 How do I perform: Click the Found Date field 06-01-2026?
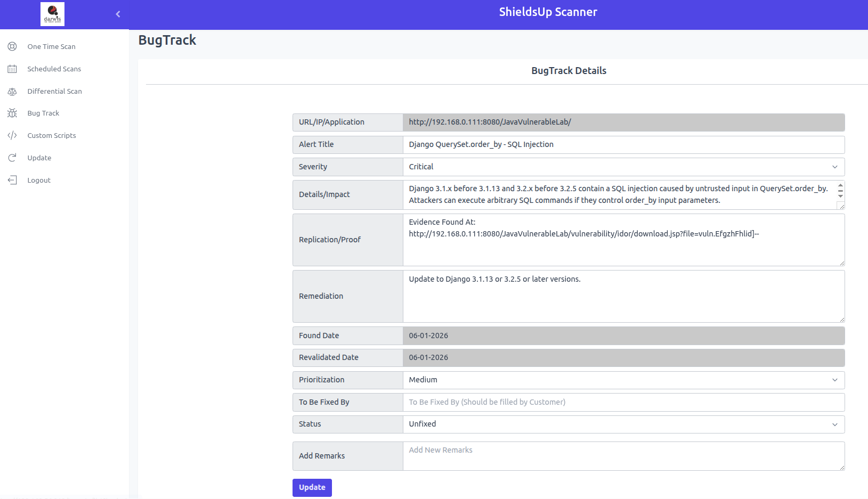click(623, 336)
